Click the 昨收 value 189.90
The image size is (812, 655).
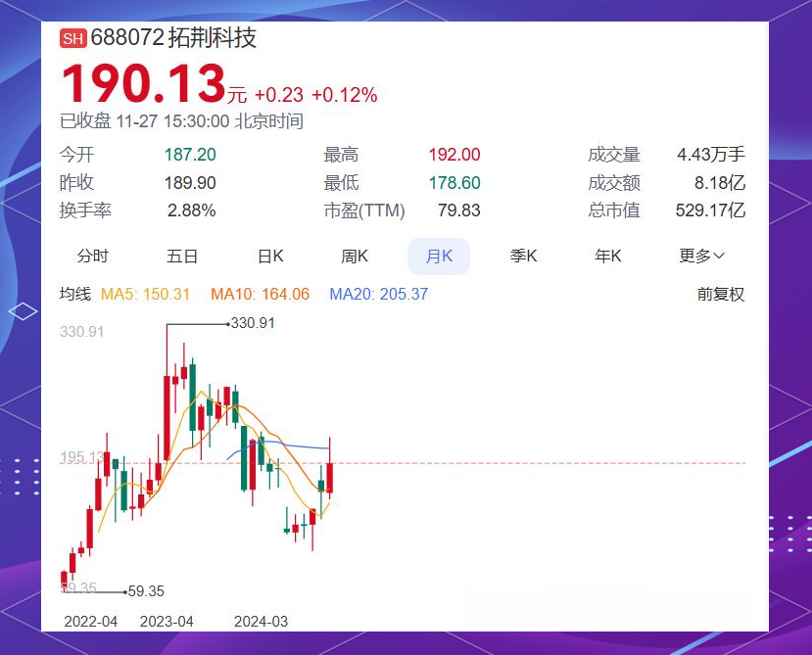coord(190,183)
